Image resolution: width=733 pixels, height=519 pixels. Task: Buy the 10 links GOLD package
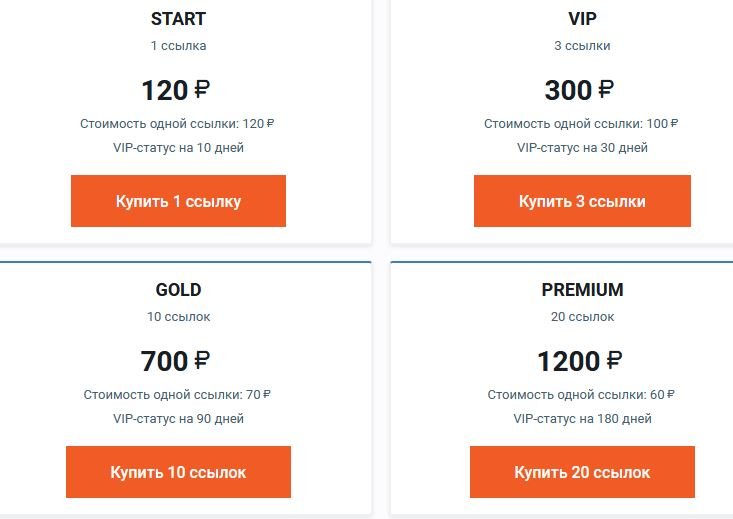(178, 472)
